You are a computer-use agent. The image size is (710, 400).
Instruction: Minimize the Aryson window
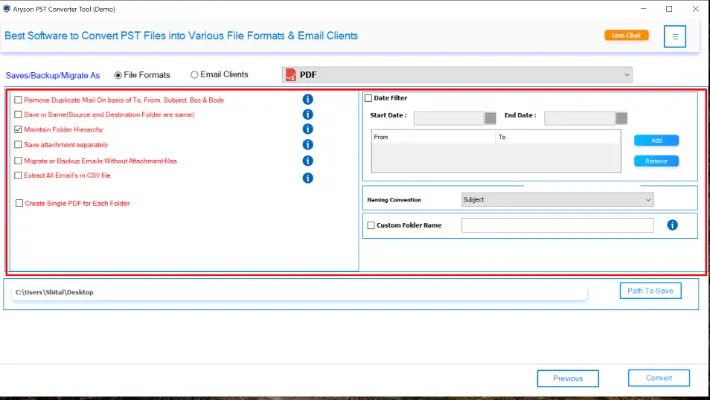pyautogui.click(x=643, y=9)
